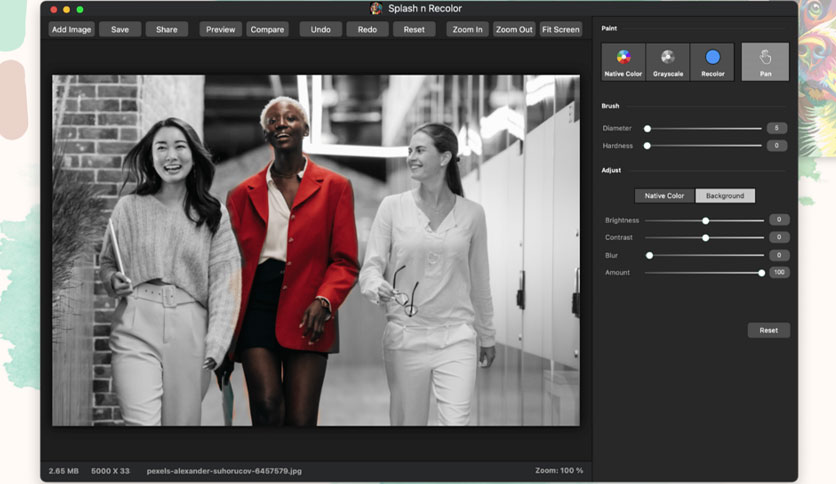Choose the Recolor paint tool
The height and width of the screenshot is (484, 836).
click(x=712, y=62)
